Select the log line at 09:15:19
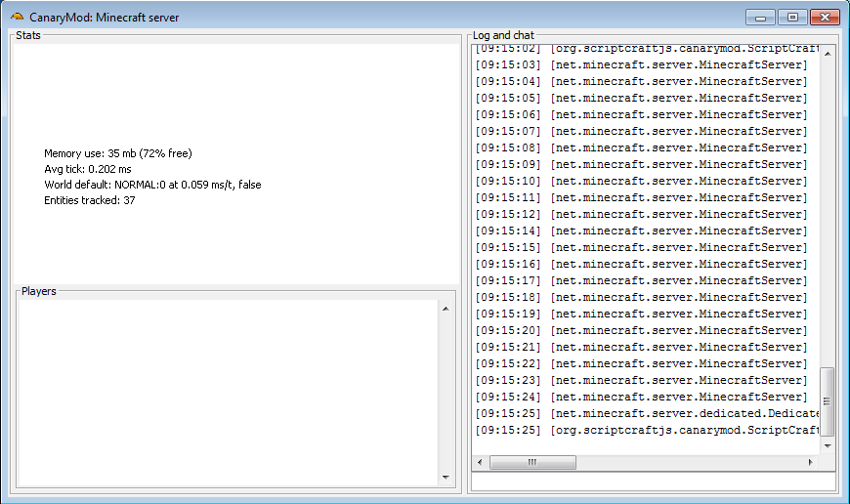Screen dimensions: 850x504 coord(641,314)
